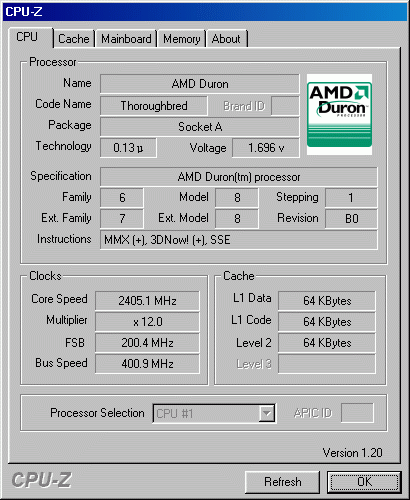This screenshot has width=410, height=500.
Task: Expand the Processor Selection dropdown arrow
Action: click(267, 414)
